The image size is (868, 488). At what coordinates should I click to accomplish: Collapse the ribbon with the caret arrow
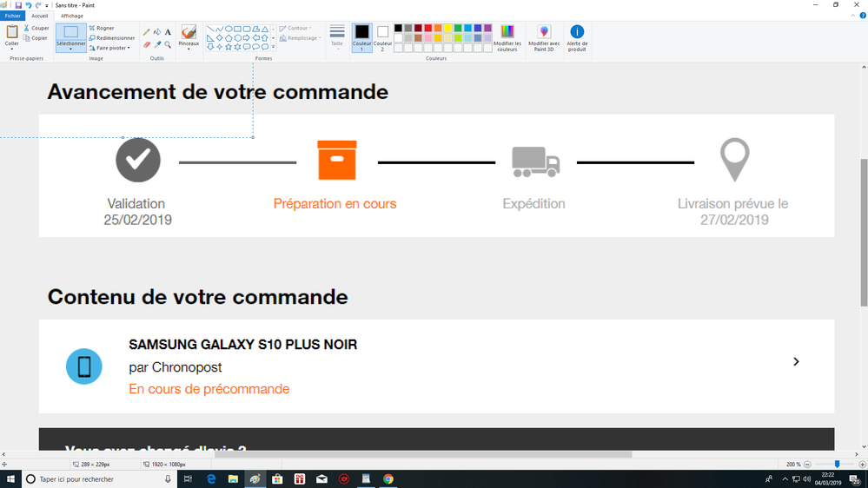pyautogui.click(x=853, y=16)
